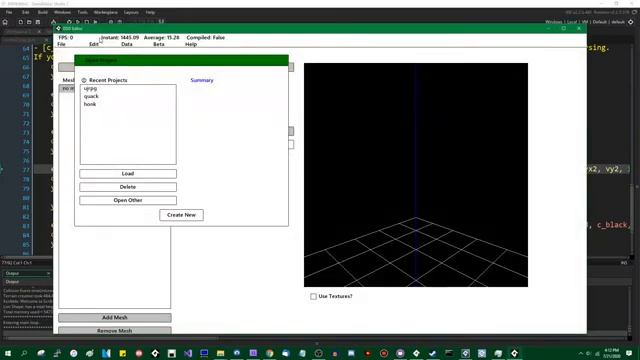Click the taskbar search magnifier icon
Image resolution: width=640 pixels, height=360 pixels.
tap(24, 353)
